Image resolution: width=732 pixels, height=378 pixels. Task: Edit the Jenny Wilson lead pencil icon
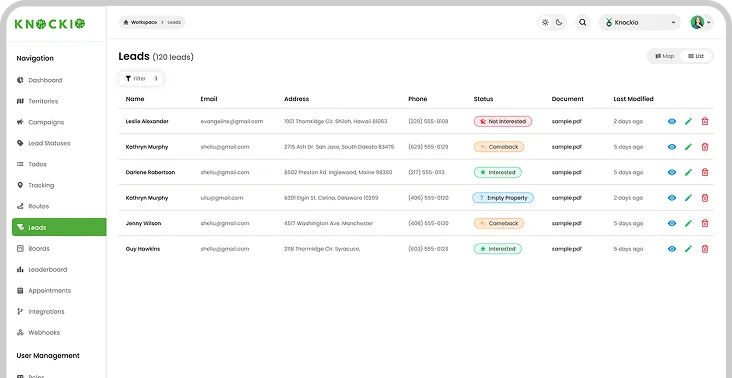[688, 223]
